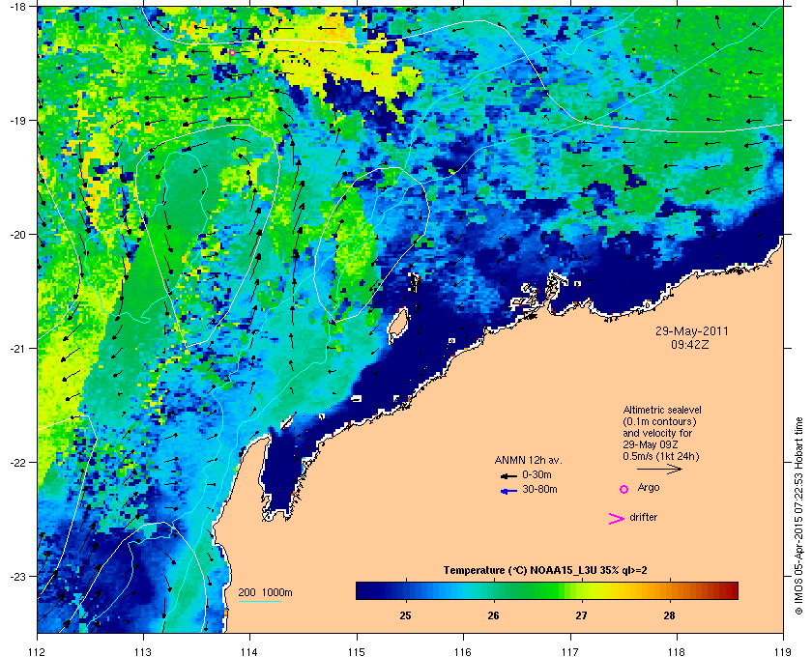Click the '200 1000m' bathymetry label
Image resolution: width=812 pixels, height=657 pixels.
pos(265,593)
